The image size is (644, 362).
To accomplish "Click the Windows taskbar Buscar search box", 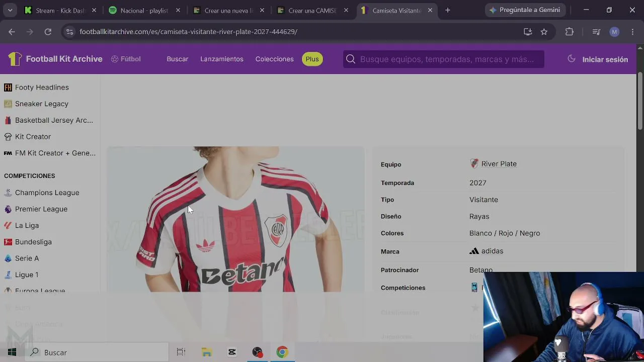I will pos(97,352).
